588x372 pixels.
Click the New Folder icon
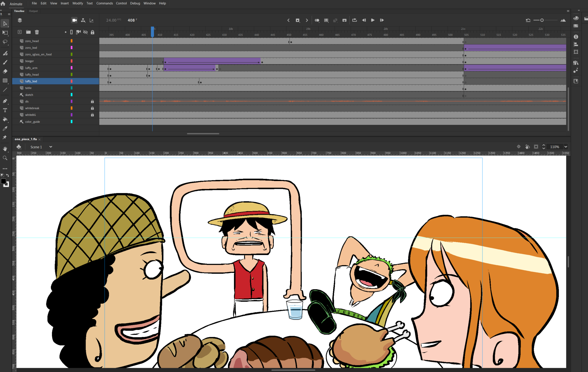28,32
